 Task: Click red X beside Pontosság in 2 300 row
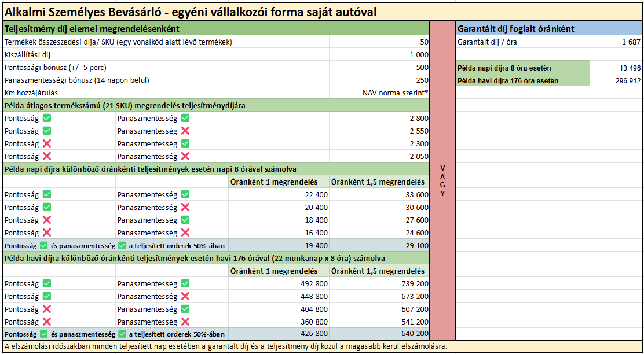point(47,143)
